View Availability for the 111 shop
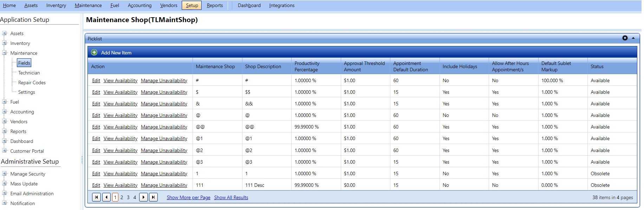This screenshot has height=210, width=644. [x=120, y=185]
